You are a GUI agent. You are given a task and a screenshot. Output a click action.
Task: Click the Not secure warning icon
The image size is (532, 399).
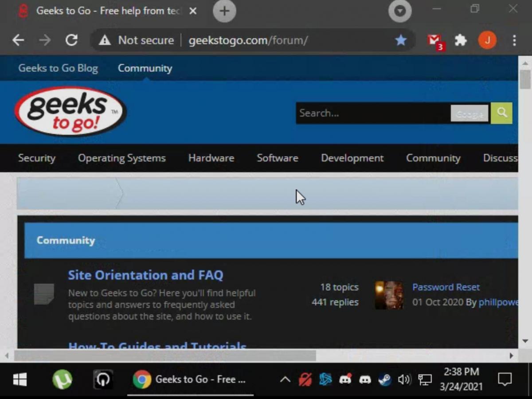(x=105, y=40)
